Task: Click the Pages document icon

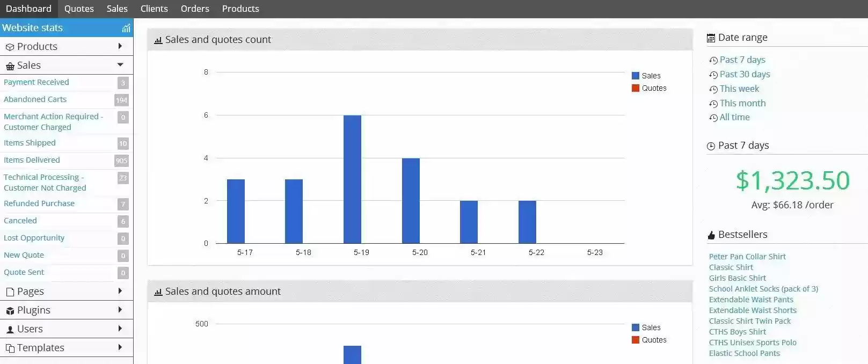Action: pos(10,292)
